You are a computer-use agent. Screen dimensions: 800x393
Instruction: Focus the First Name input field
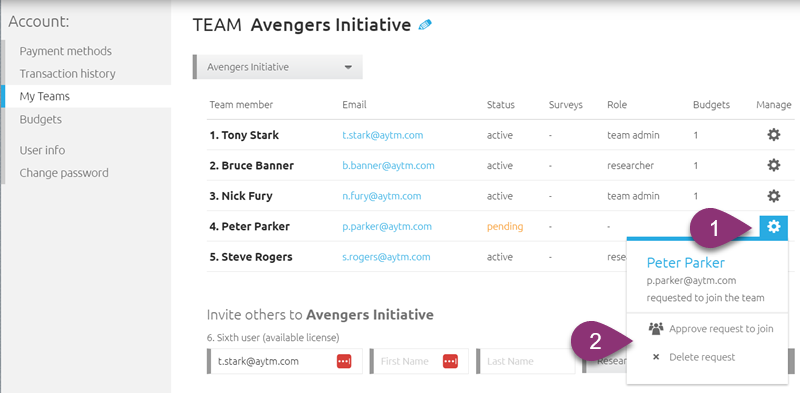[x=419, y=361]
